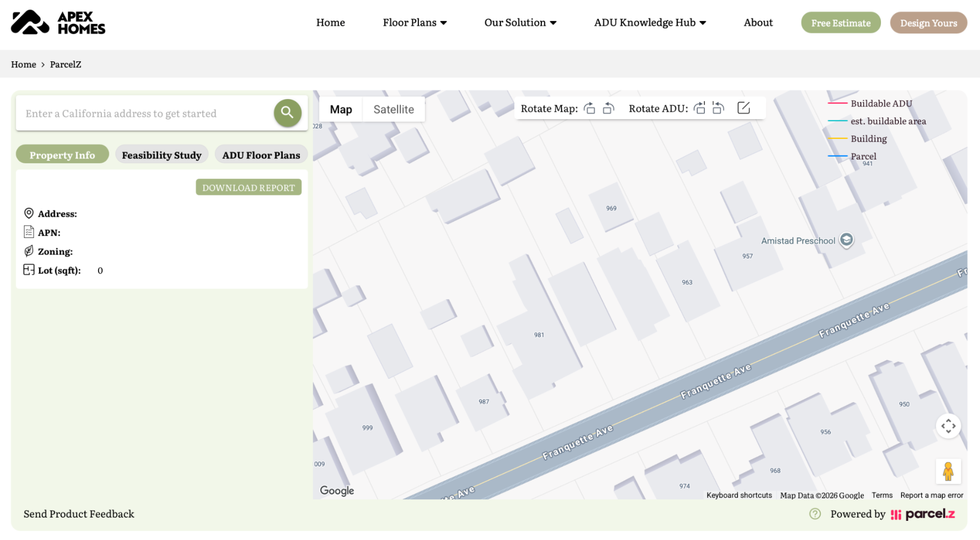980x540 pixels.
Task: Click the APN document icon
Action: pos(29,232)
